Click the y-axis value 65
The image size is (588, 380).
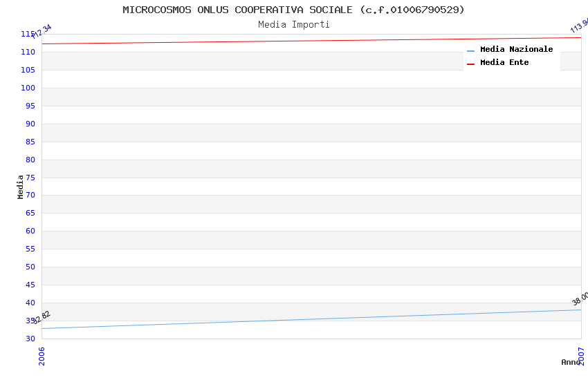30,213
